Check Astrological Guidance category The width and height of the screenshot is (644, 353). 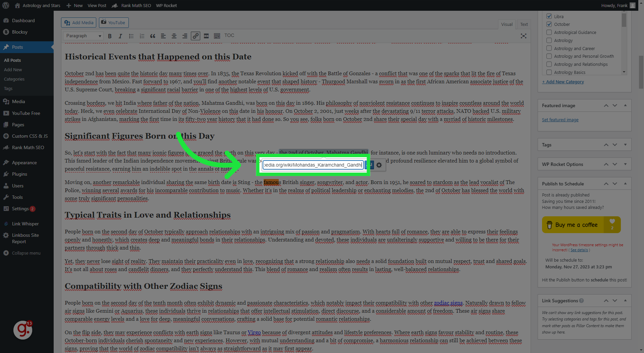549,32
